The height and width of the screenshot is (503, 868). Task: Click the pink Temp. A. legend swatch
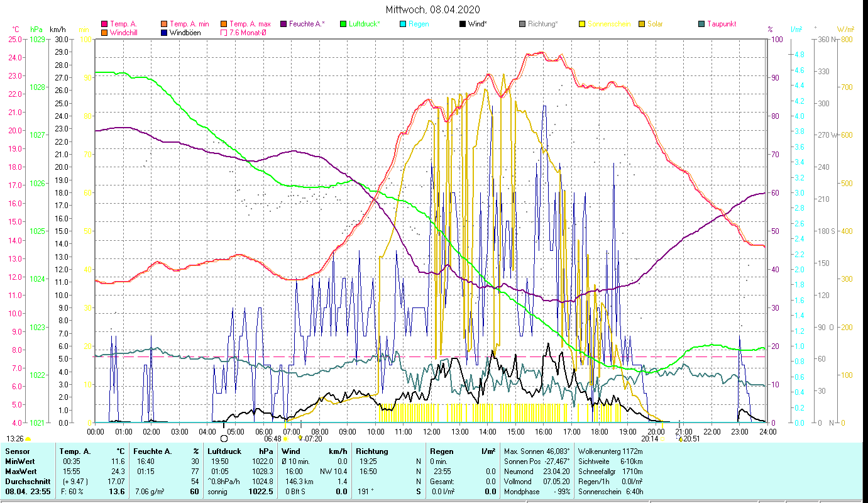coord(104,25)
